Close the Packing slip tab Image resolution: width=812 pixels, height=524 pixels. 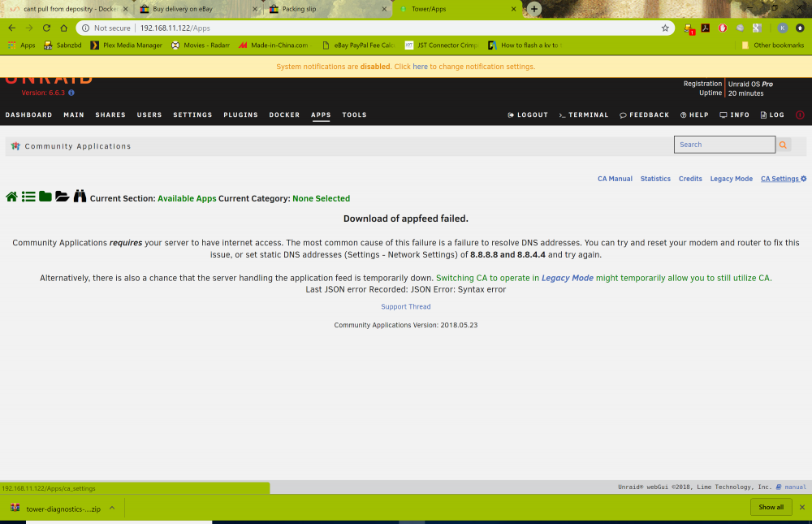click(x=384, y=9)
